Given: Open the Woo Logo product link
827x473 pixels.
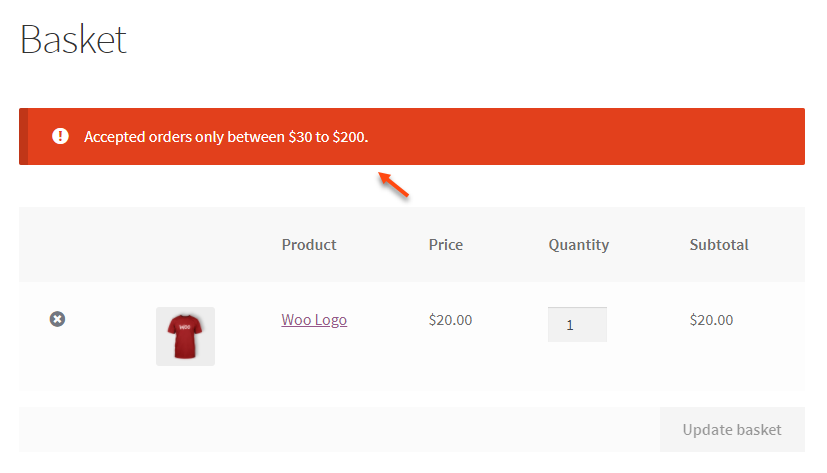Looking at the screenshot, I should [x=314, y=320].
